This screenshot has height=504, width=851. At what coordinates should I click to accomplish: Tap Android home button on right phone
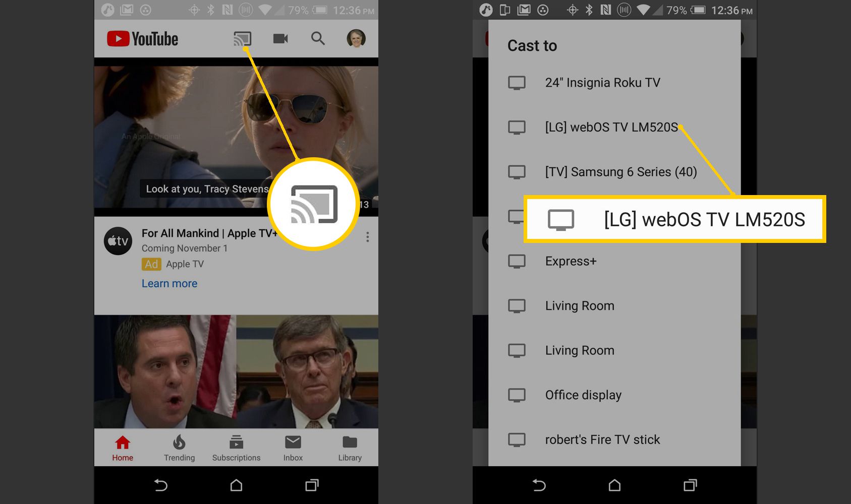(614, 485)
